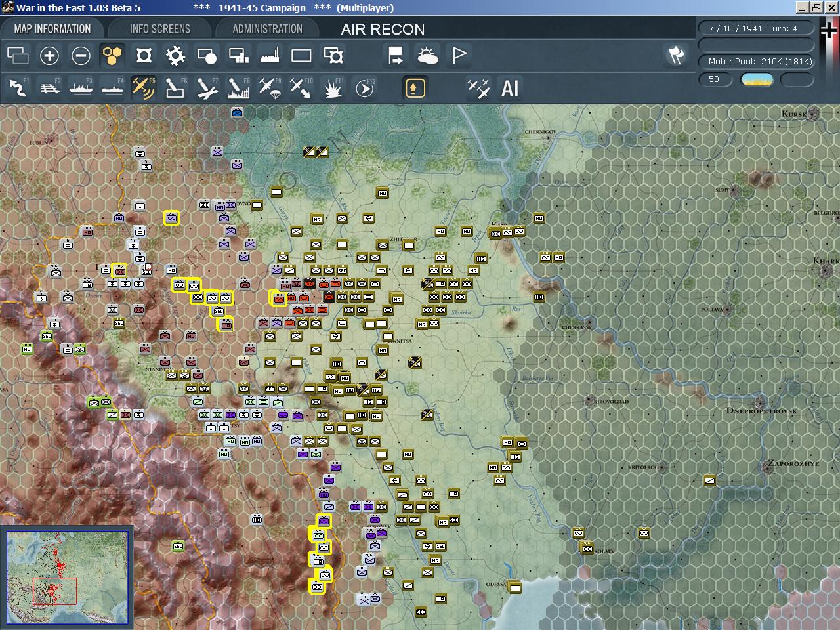840x630 pixels.
Task: Select the F4 ship mode
Action: click(x=112, y=88)
